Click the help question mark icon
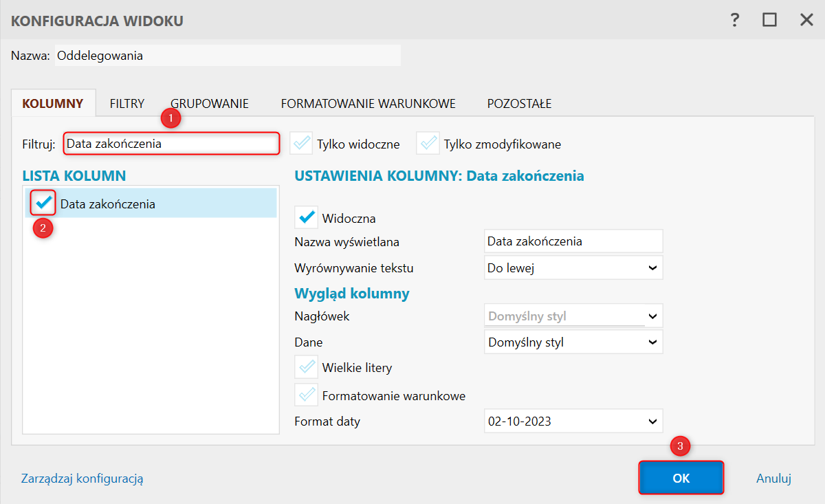 tap(735, 20)
